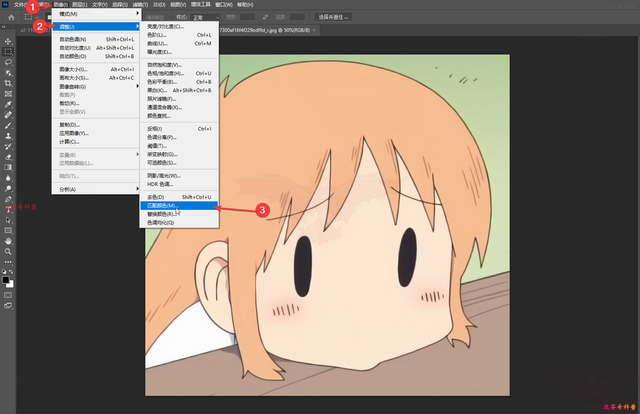Activate the Zoom magnifier tool
This screenshot has height=414, width=640.
[x=8, y=252]
